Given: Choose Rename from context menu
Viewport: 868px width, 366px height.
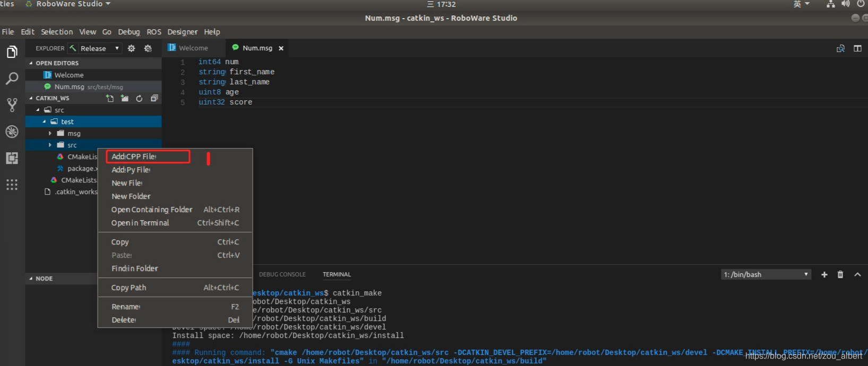Looking at the screenshot, I should pyautogui.click(x=175, y=307).
